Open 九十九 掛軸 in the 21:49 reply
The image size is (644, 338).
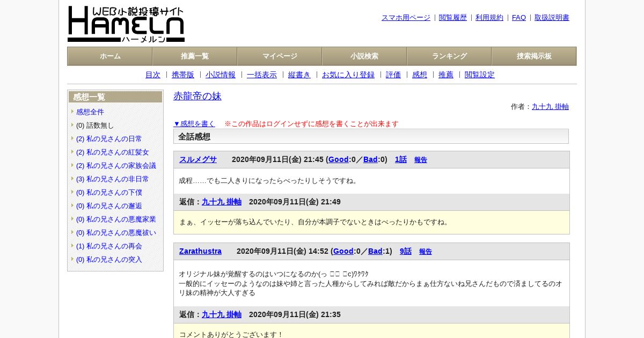coord(222,202)
